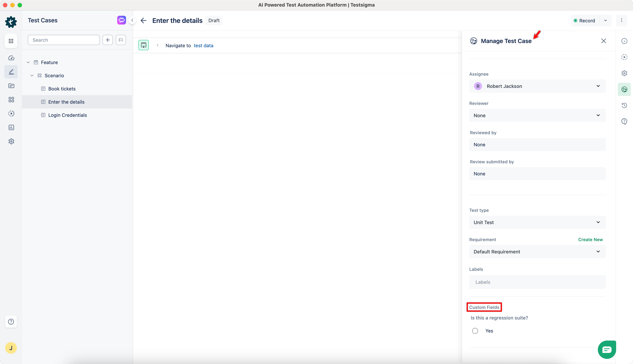The width and height of the screenshot is (633, 364).
Task: Open the apps grid icon in sidebar
Action: click(11, 41)
